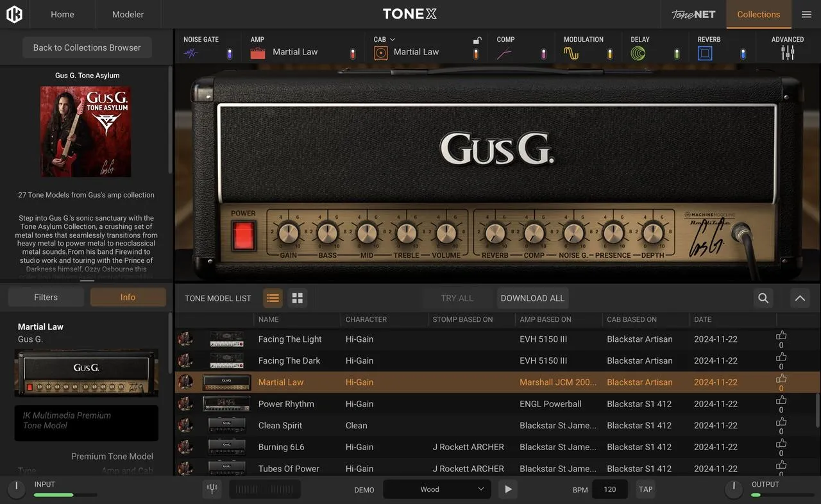
Task: Open the Filters tab
Action: pyautogui.click(x=46, y=298)
